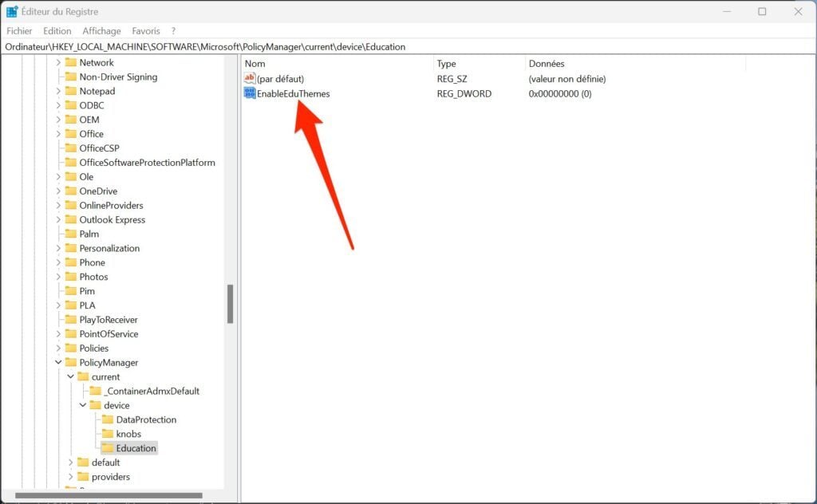Open the ? help menu
This screenshot has height=504, width=817.
pos(173,31)
